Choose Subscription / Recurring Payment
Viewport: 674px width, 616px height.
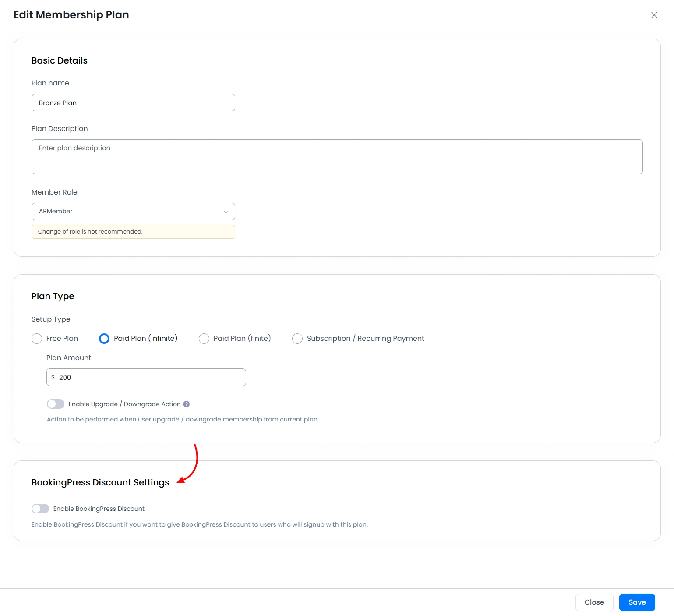point(297,338)
